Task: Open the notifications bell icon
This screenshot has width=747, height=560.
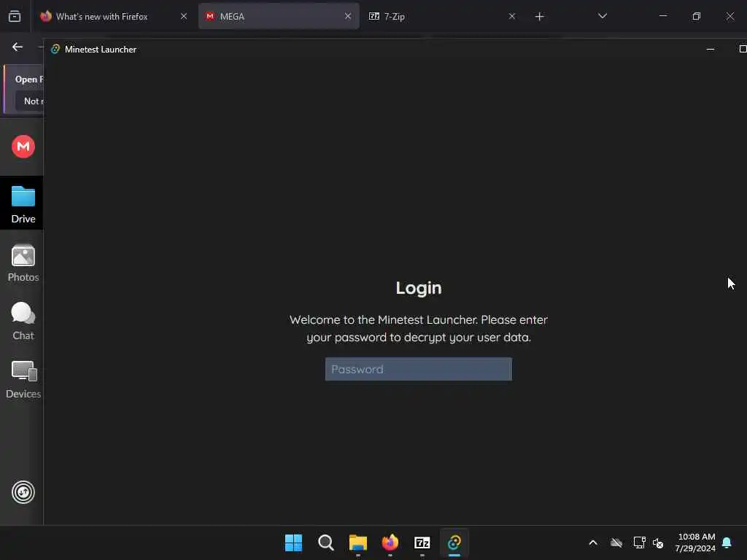Action: pos(727,542)
